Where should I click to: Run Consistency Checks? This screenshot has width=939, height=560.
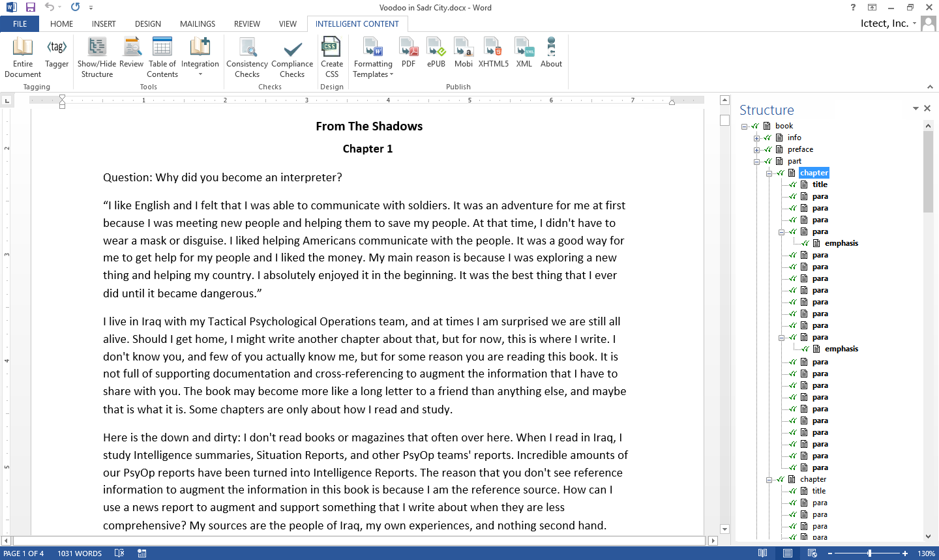coord(247,57)
